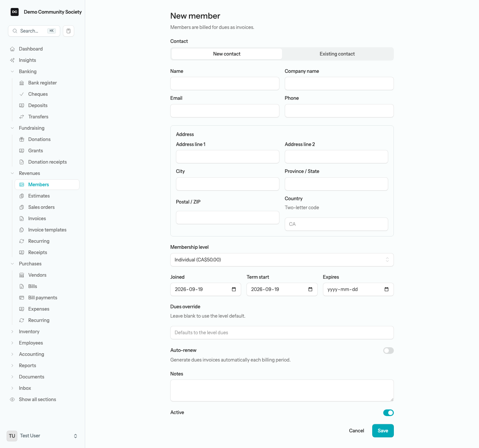Expand the Accounting section
Viewport: 479px width, 448px height.
tap(12, 354)
